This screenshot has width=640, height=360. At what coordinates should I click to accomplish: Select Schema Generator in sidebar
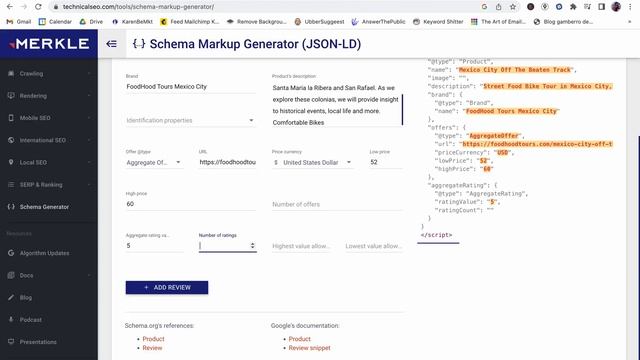44,207
